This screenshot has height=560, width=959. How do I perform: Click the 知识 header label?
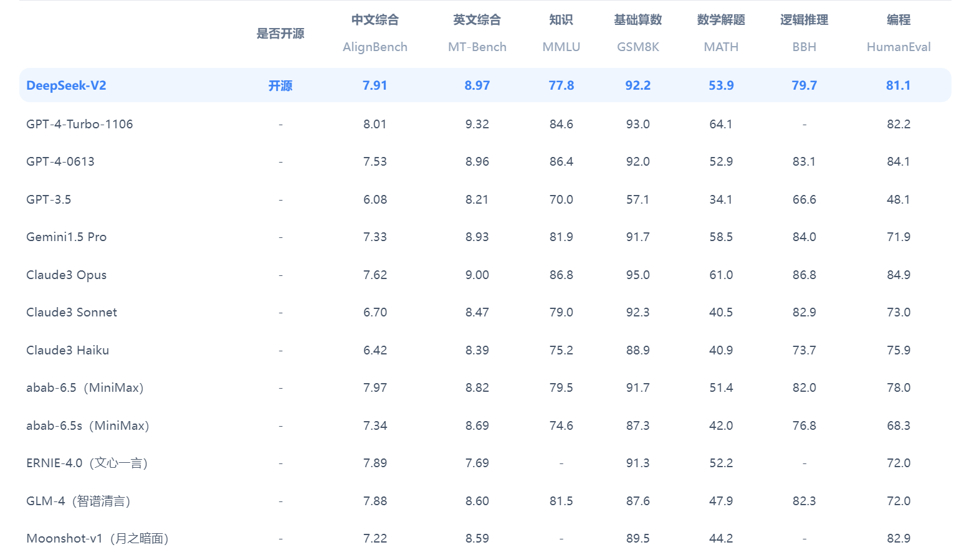[561, 20]
